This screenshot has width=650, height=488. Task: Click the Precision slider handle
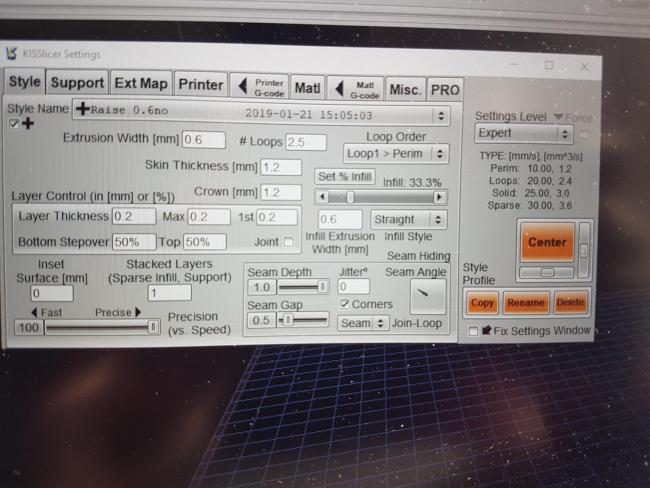(153, 327)
